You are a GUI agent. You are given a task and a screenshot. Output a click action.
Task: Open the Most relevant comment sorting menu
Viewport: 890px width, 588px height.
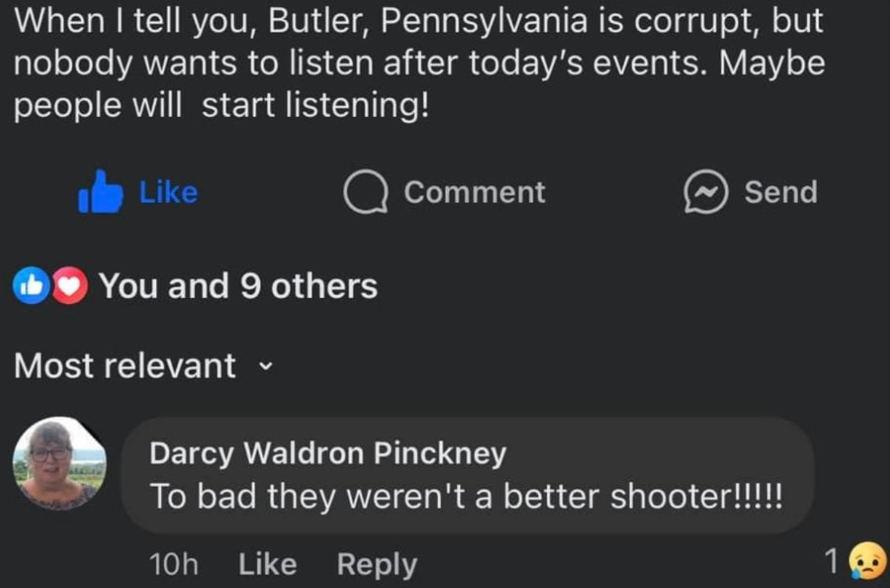pos(125,366)
